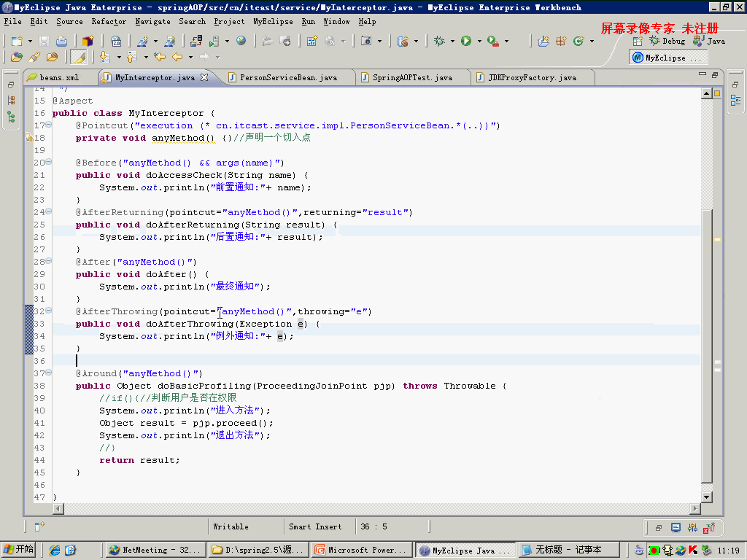Collapse the @Around fold at line 37
This screenshot has width=747, height=560.
point(49,373)
